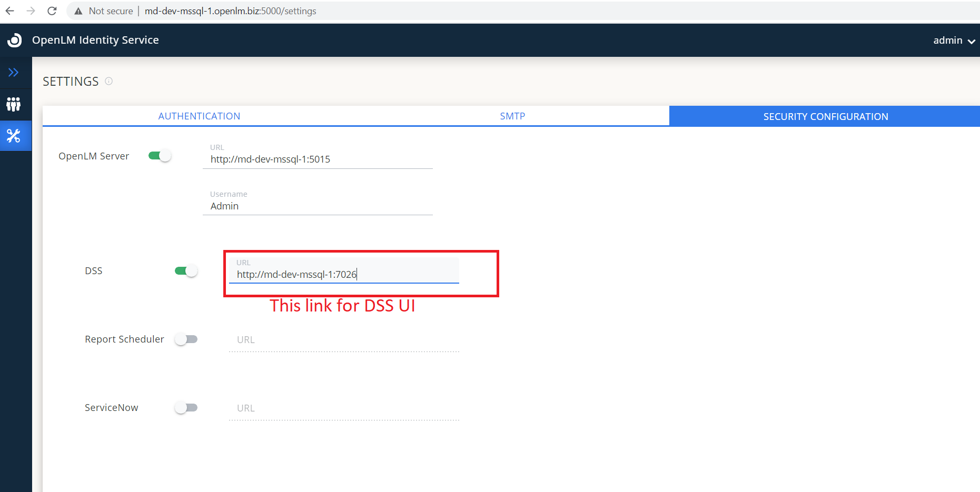Enable the Report Scheduler toggle
The height and width of the screenshot is (492, 980).
click(x=186, y=339)
